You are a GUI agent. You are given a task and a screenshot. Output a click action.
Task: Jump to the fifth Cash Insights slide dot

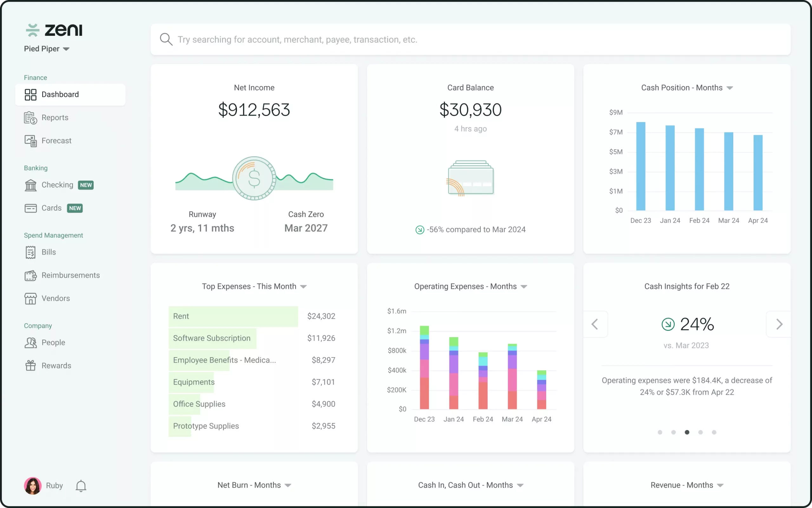point(714,432)
